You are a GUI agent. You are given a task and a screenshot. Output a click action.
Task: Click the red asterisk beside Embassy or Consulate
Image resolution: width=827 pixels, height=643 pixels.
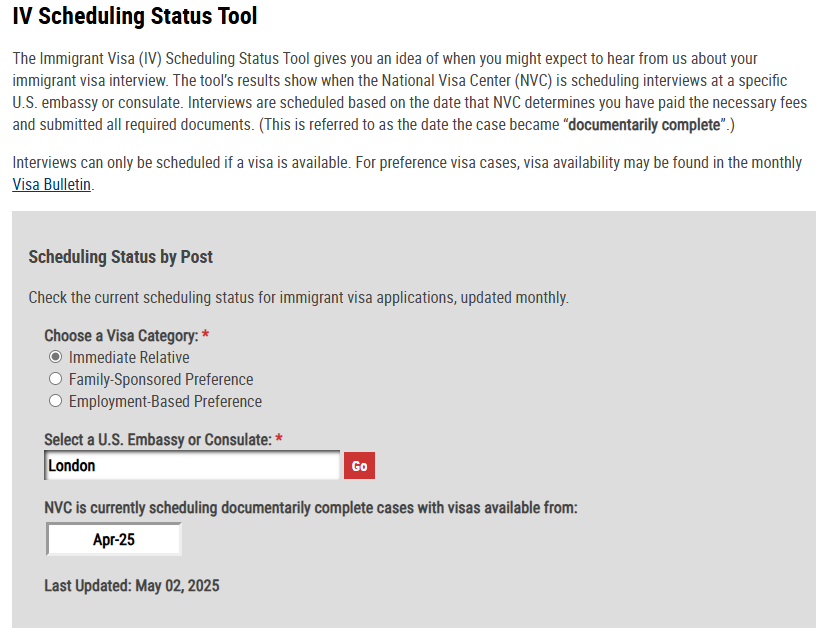[x=278, y=438]
